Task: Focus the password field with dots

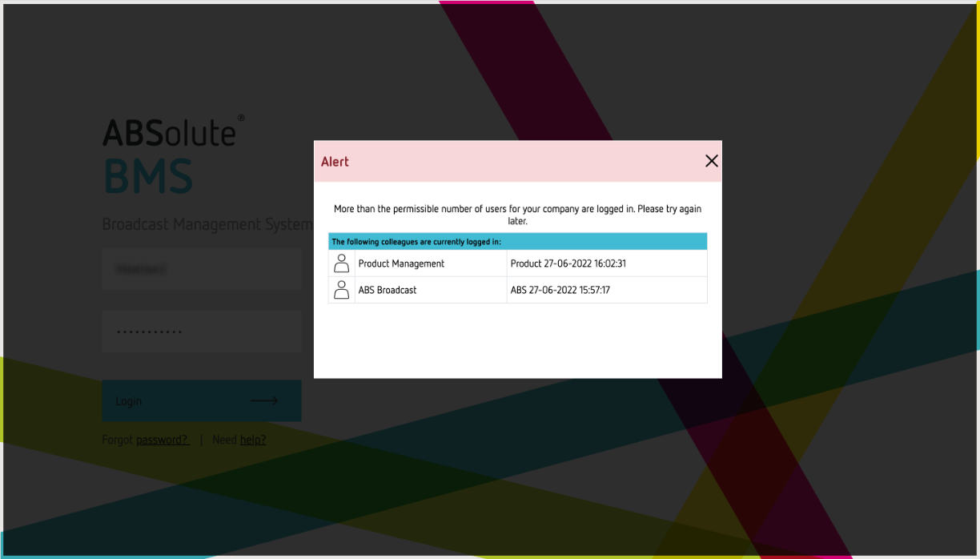Action: [202, 332]
